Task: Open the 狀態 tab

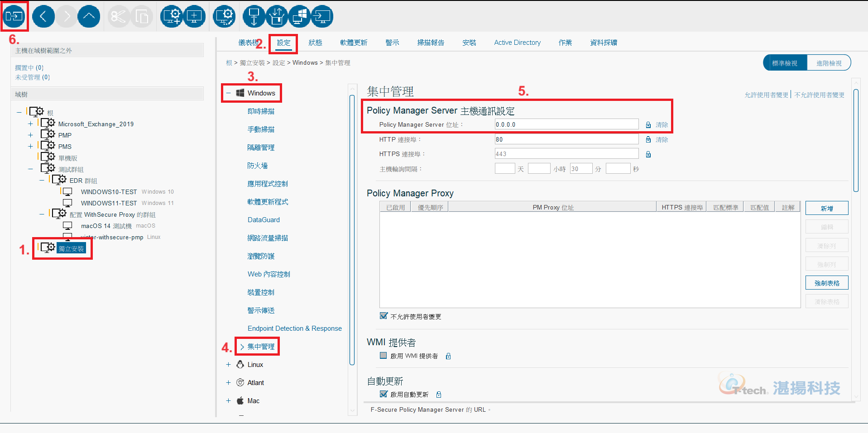Action: pyautogui.click(x=315, y=43)
